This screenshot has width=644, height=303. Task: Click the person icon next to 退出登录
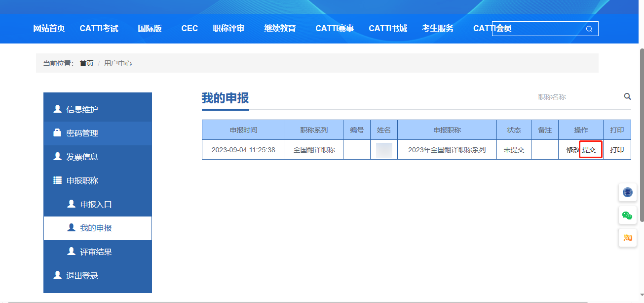point(57,275)
